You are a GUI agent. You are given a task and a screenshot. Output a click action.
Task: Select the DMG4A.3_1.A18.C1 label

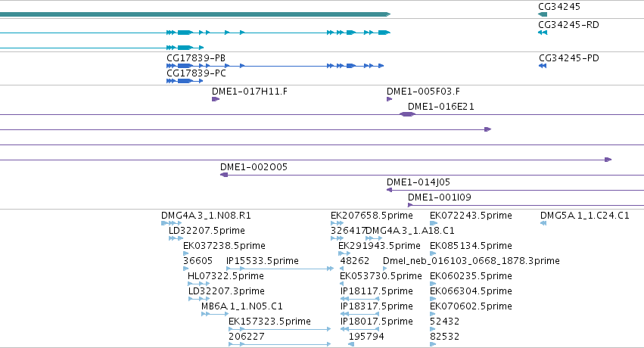pyautogui.click(x=410, y=230)
